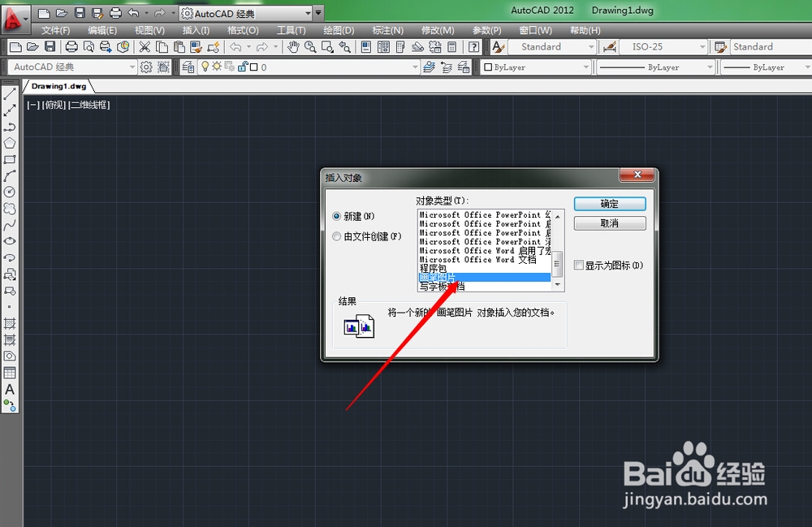This screenshot has width=812, height=527.
Task: Select the Ellipse tool
Action: point(9,240)
